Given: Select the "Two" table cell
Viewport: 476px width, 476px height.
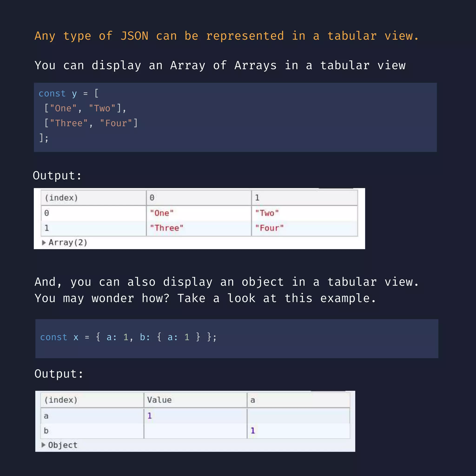Looking at the screenshot, I should click(x=304, y=213).
